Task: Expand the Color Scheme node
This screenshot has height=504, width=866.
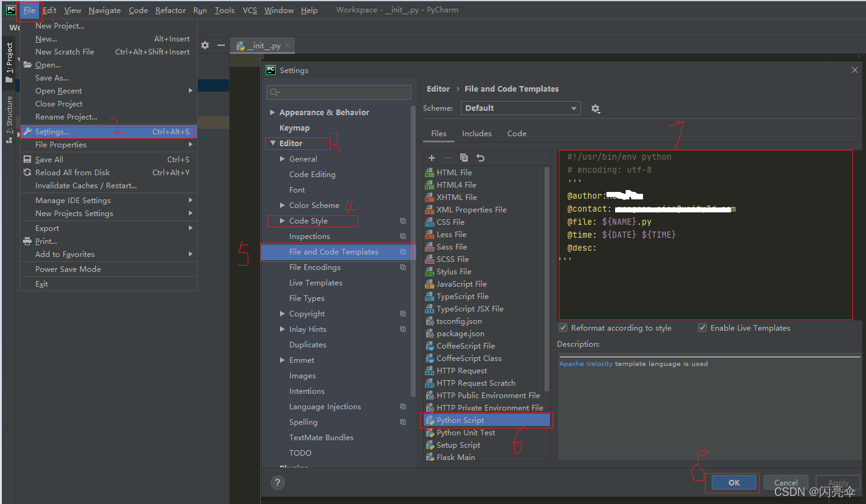Action: (282, 206)
